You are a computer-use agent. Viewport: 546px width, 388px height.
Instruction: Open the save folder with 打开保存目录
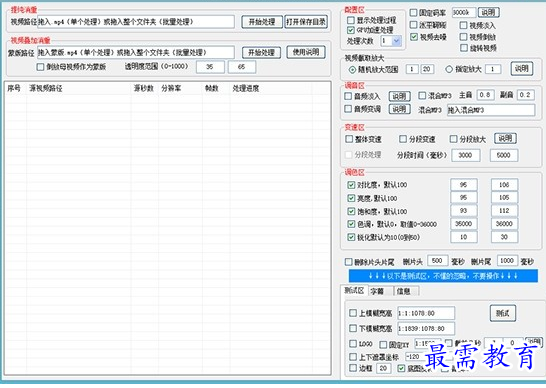pyautogui.click(x=306, y=22)
